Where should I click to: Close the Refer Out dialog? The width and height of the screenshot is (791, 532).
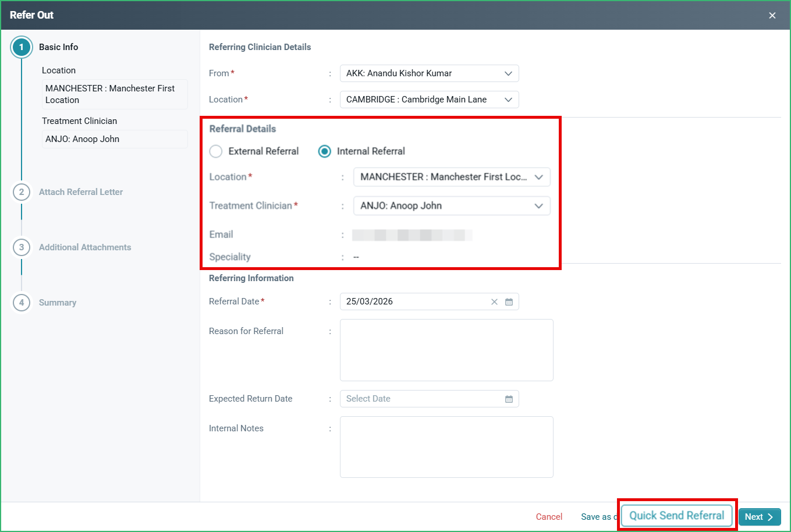[772, 16]
